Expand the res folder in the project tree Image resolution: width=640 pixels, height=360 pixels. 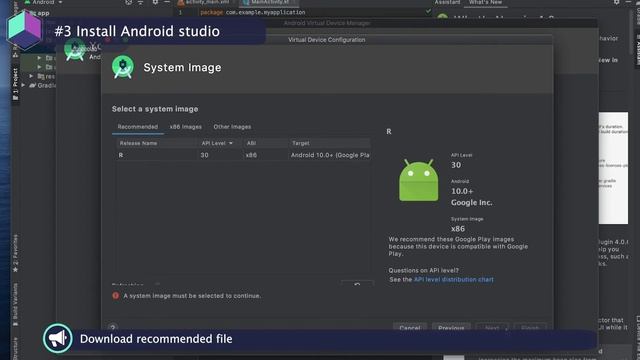click(31, 76)
